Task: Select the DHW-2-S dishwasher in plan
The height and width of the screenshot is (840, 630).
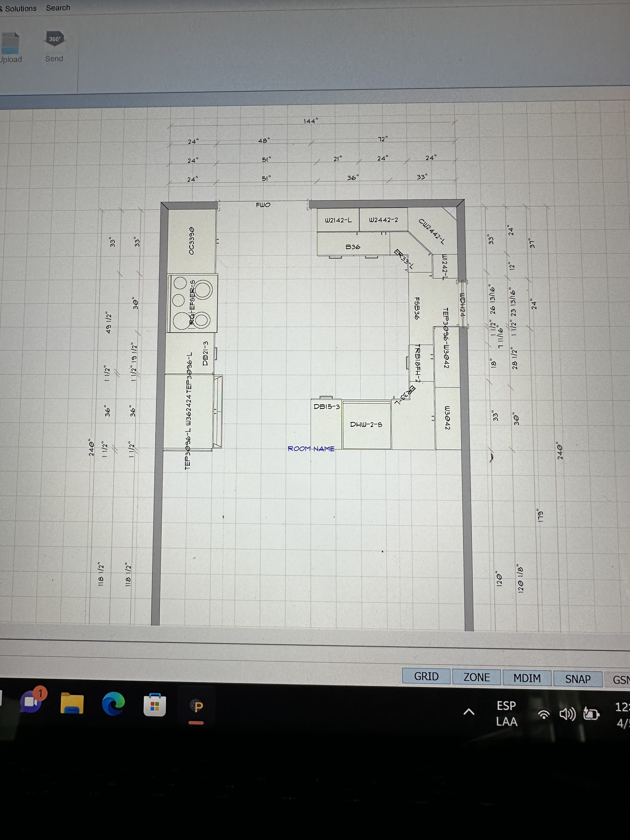Action: pyautogui.click(x=366, y=425)
